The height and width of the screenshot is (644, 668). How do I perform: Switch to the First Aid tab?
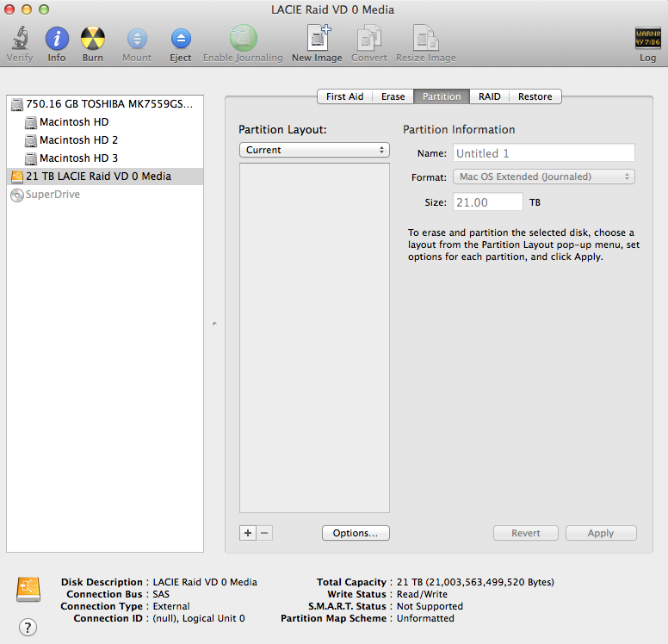[x=344, y=96]
